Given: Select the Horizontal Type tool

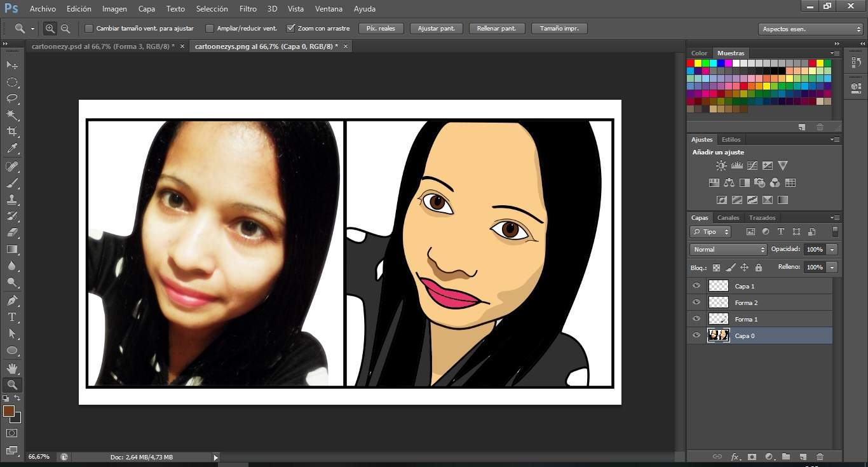Looking at the screenshot, I should coord(12,317).
